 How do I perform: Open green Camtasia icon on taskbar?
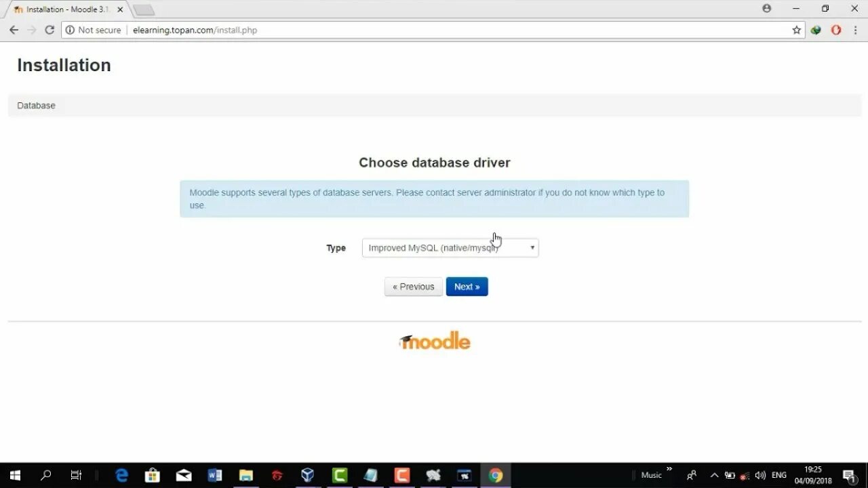point(340,475)
